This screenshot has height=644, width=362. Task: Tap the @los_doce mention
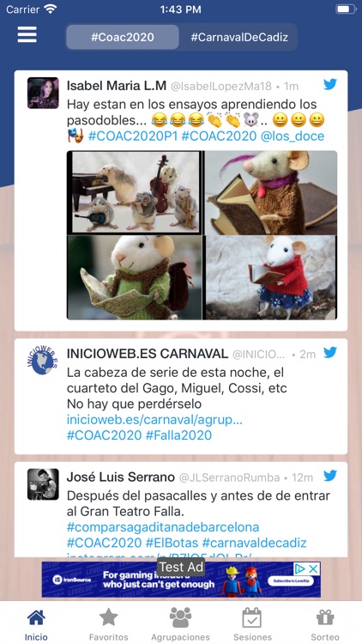coord(293,137)
